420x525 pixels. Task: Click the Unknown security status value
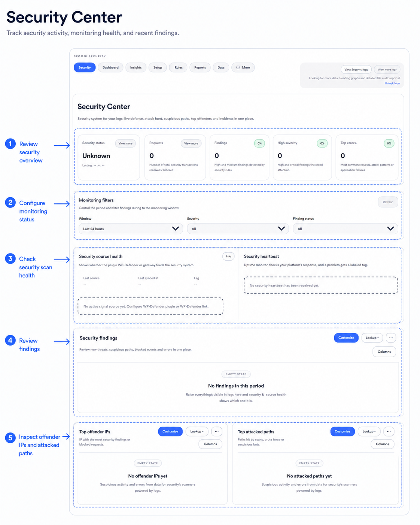[x=96, y=156]
